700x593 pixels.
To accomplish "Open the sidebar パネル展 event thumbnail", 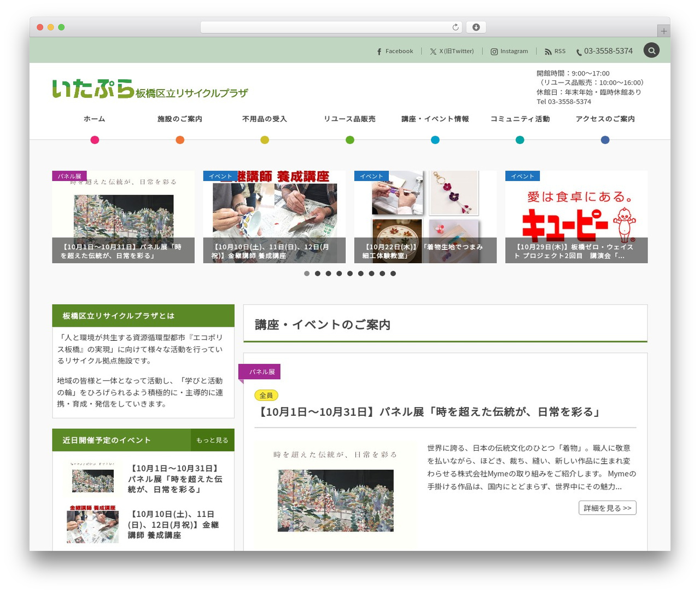I will click(x=93, y=479).
